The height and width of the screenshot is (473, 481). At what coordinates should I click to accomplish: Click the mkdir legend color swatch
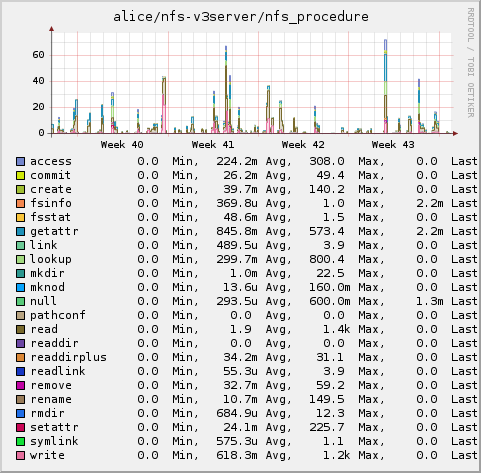[x=20, y=274]
